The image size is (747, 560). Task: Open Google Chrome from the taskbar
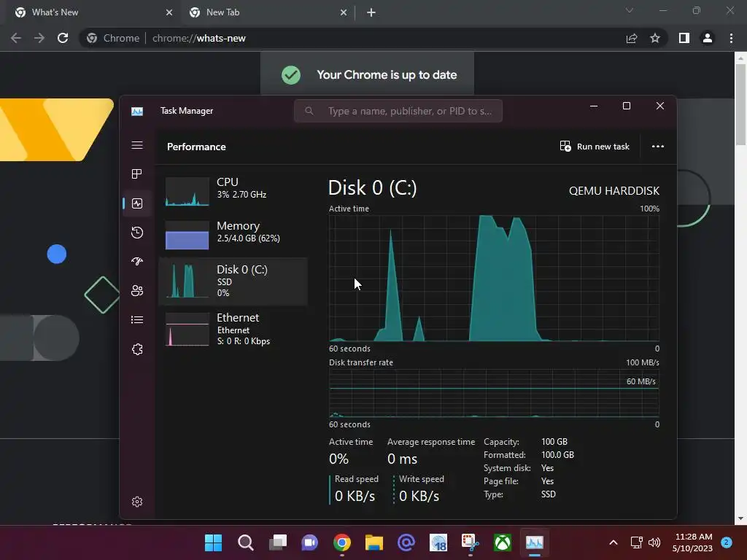(342, 542)
